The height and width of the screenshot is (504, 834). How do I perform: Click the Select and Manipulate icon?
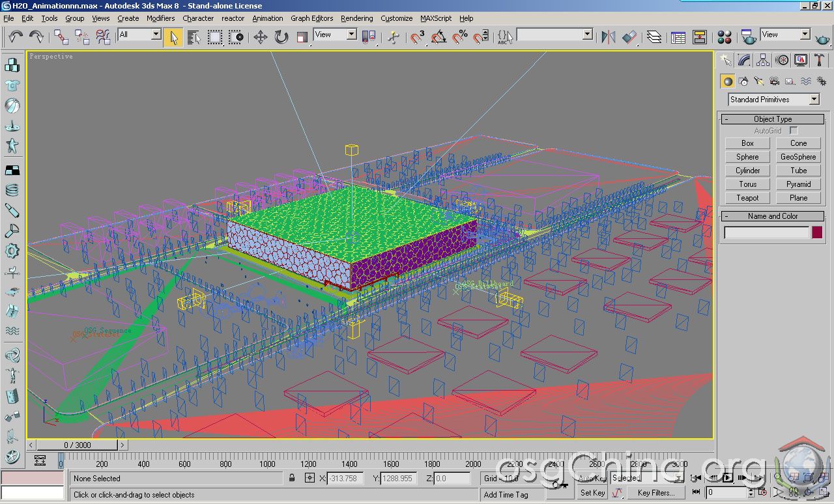tap(393, 37)
